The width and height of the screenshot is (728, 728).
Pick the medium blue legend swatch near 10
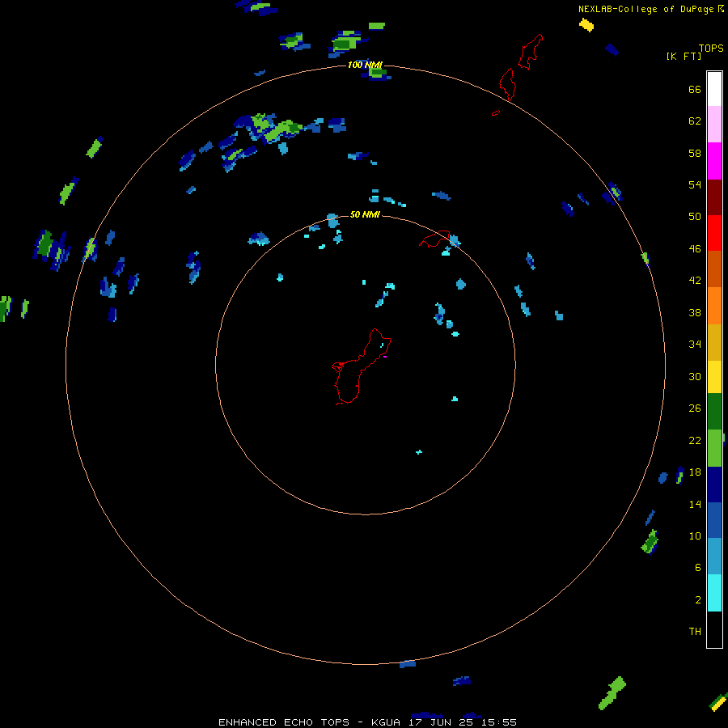(x=714, y=520)
